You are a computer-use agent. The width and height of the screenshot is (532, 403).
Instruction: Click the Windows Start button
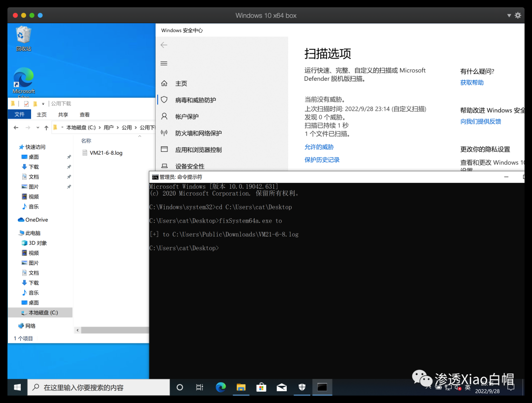click(17, 387)
